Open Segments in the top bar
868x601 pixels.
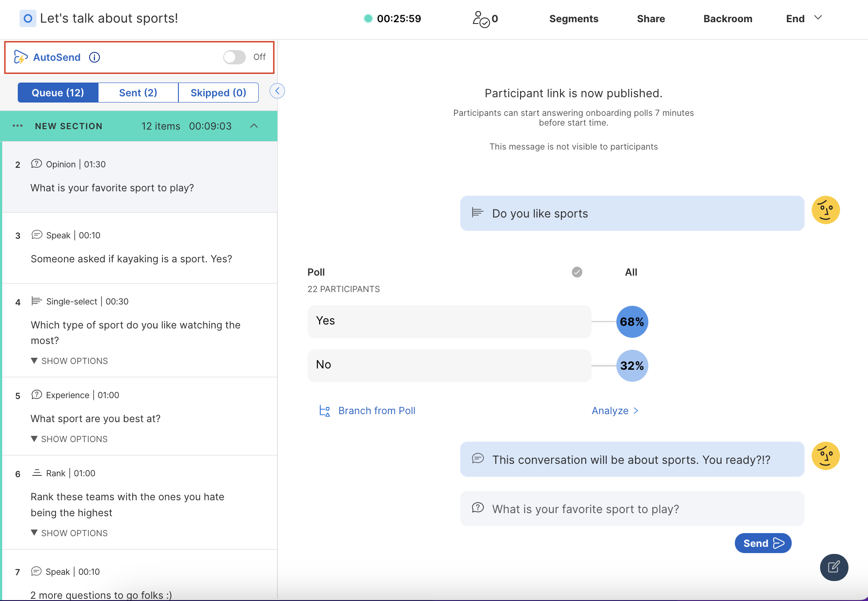(x=573, y=19)
